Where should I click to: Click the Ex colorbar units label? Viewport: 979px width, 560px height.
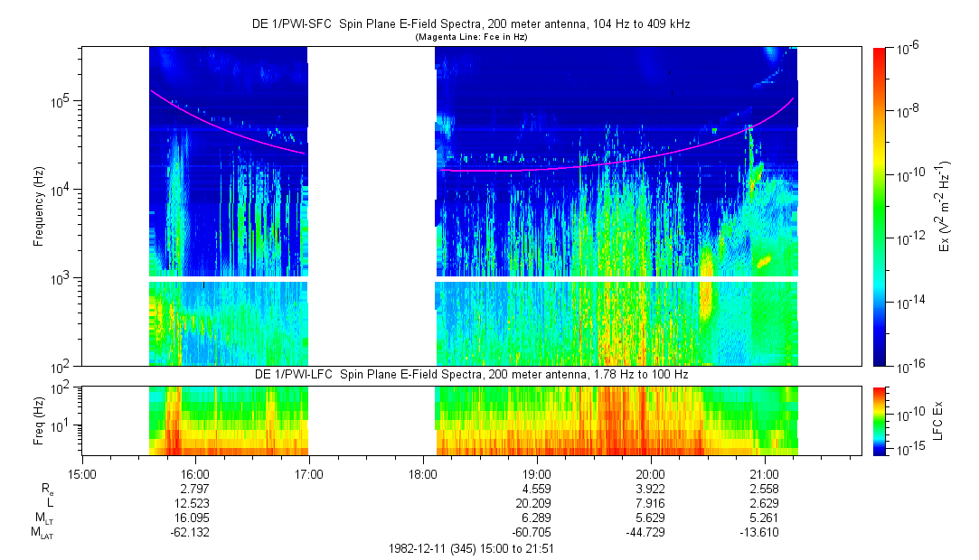(x=945, y=206)
